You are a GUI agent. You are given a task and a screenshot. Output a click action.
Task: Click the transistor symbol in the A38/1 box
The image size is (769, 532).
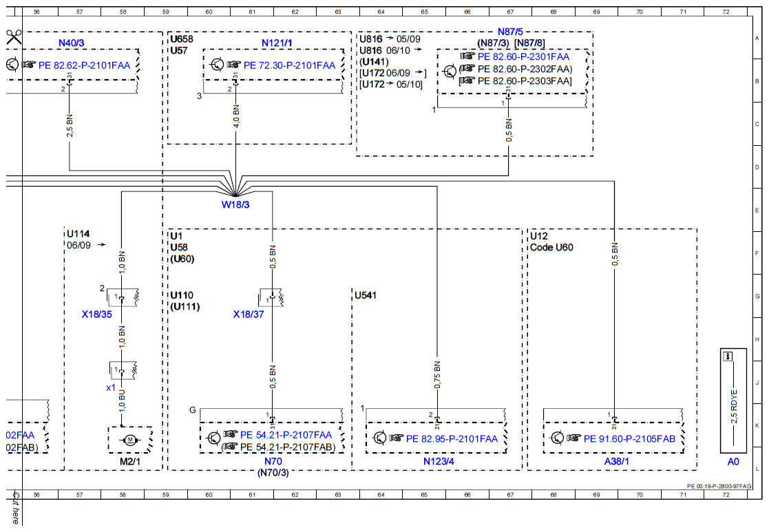tap(557, 438)
